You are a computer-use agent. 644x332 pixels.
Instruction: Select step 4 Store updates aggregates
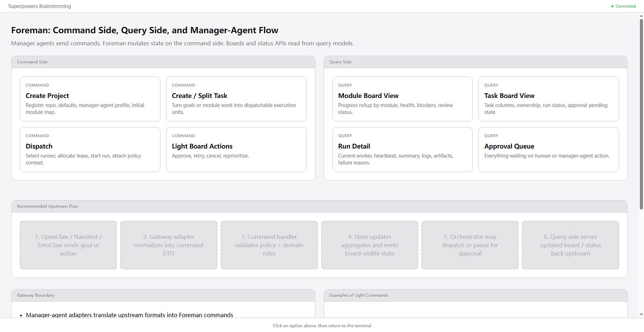[370, 245]
